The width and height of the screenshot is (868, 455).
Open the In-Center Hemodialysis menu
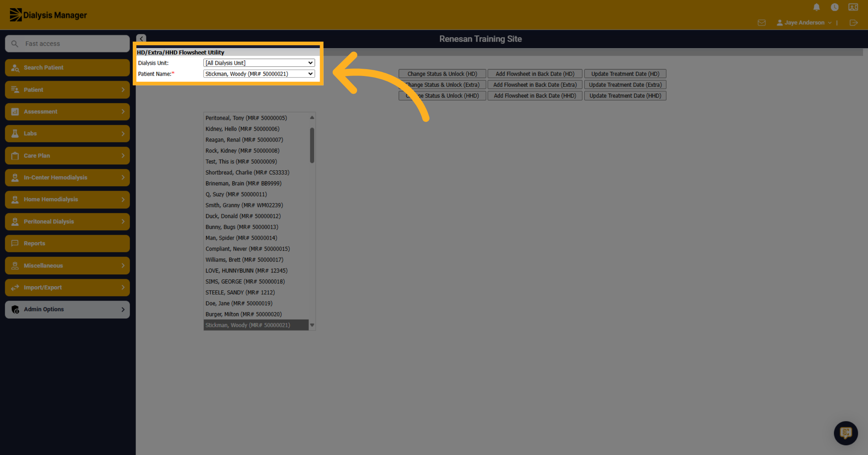point(67,178)
